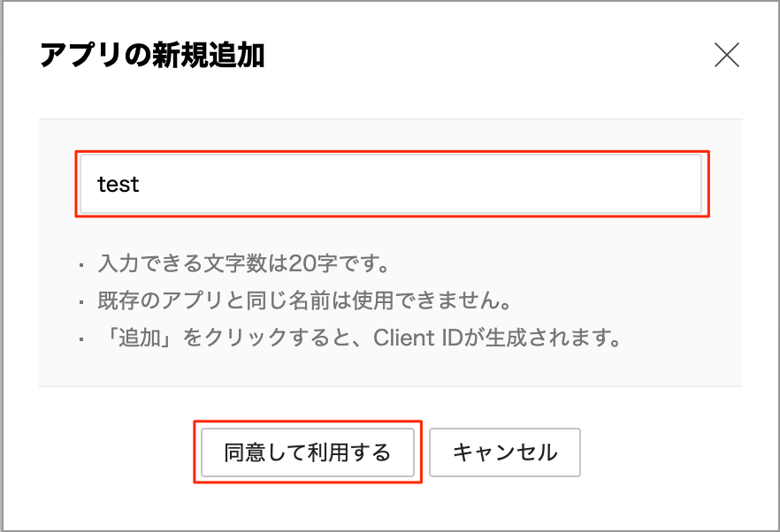Click the bullet before 既存のアプリ
Viewport: 780px width, 532px height.
(x=82, y=301)
